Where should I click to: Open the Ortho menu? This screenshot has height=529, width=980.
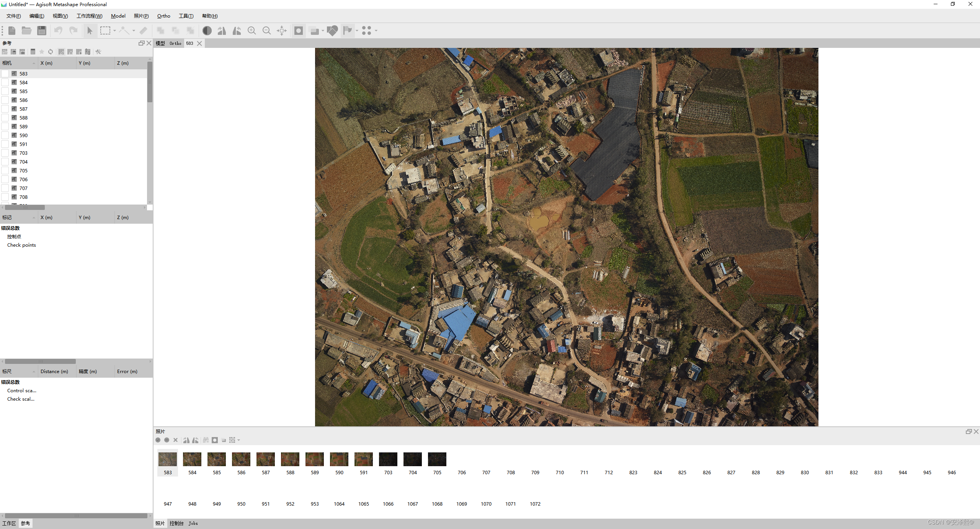[x=163, y=16]
